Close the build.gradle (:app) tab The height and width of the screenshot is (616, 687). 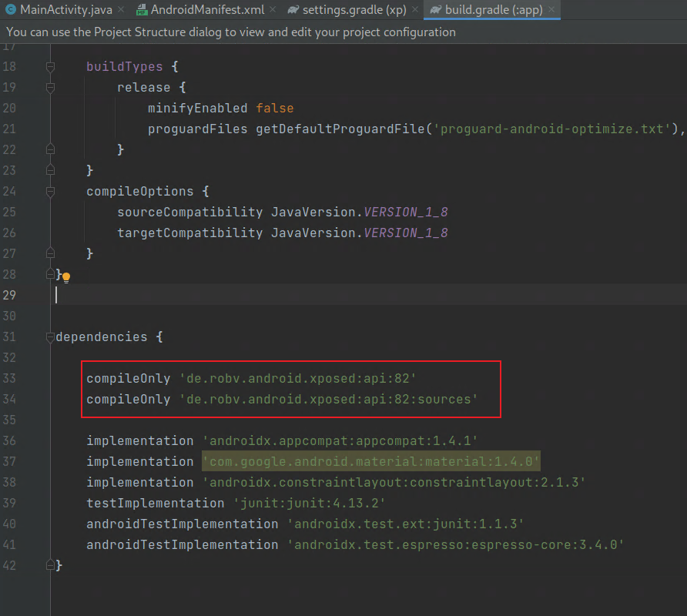[551, 10]
